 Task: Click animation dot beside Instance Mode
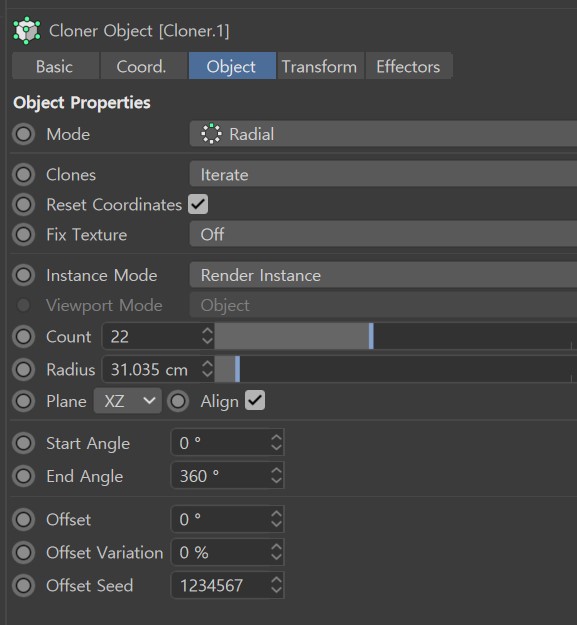(24, 275)
